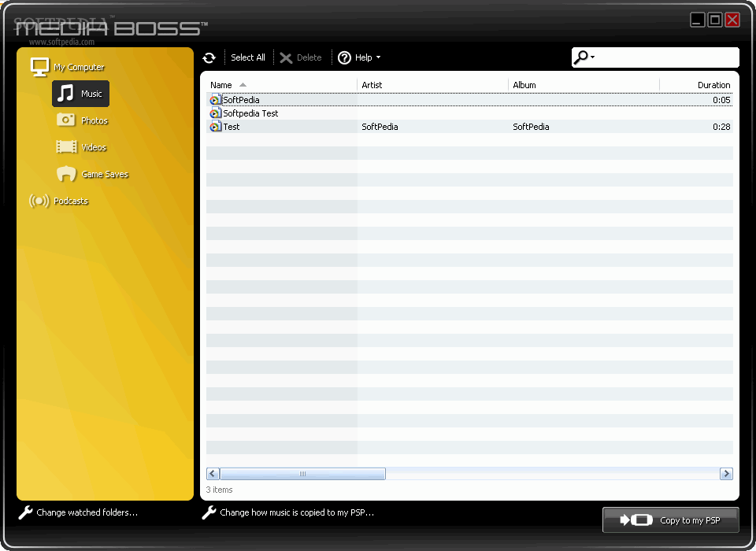Screen dimensions: 756x551
Task: Switch to the Music category
Action: point(81,94)
